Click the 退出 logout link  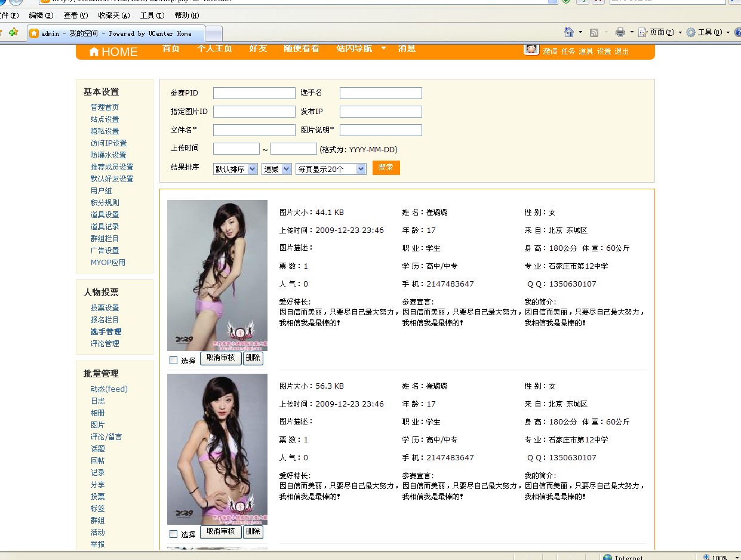pos(622,51)
